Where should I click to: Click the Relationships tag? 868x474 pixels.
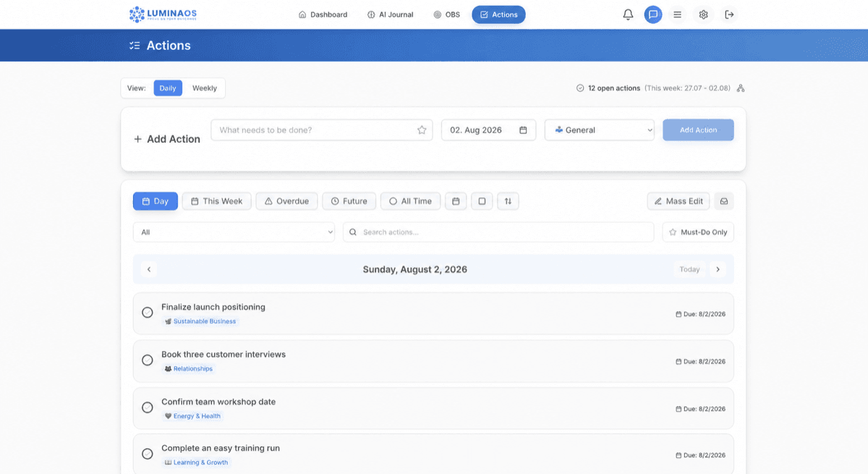tap(189, 368)
